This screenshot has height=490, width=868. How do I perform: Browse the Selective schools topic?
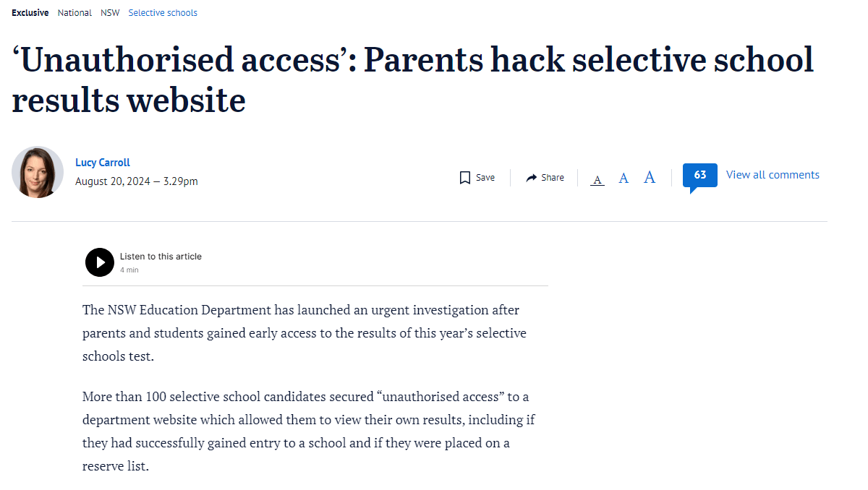coord(163,12)
